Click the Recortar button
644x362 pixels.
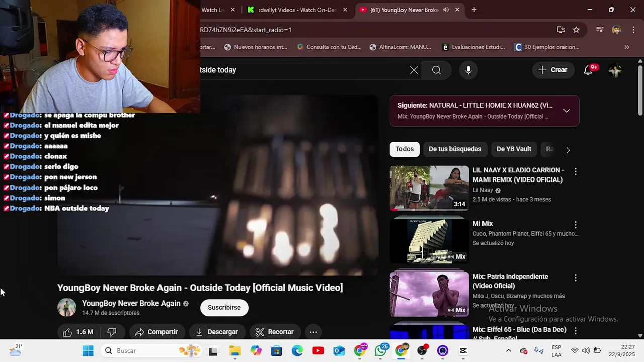tap(274, 332)
